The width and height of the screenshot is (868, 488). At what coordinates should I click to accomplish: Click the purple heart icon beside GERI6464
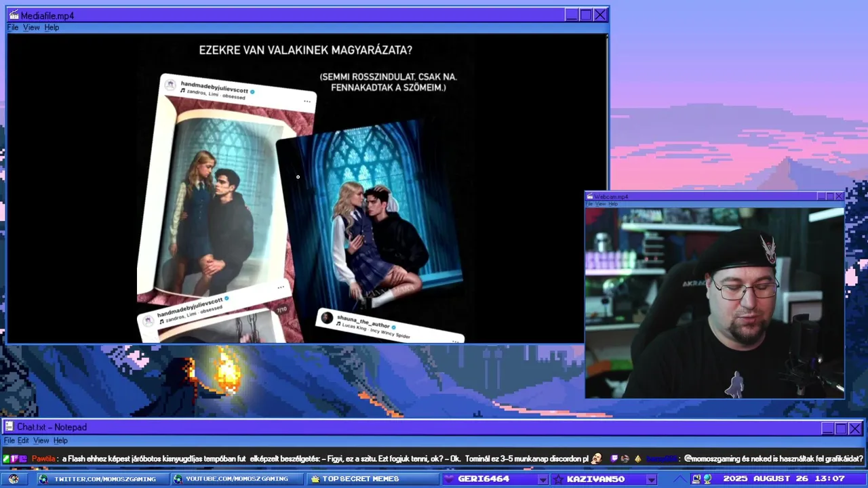coord(450,479)
